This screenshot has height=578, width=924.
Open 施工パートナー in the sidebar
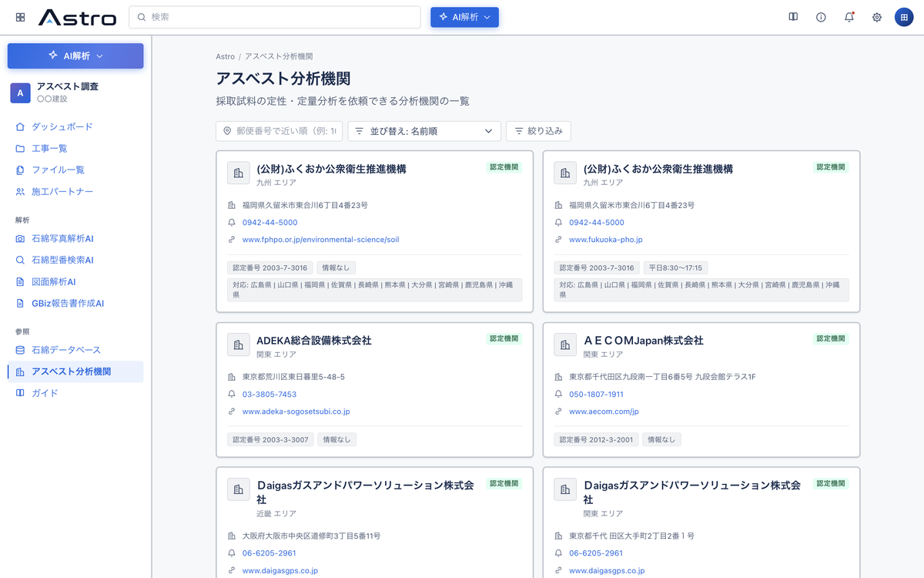click(x=75, y=191)
